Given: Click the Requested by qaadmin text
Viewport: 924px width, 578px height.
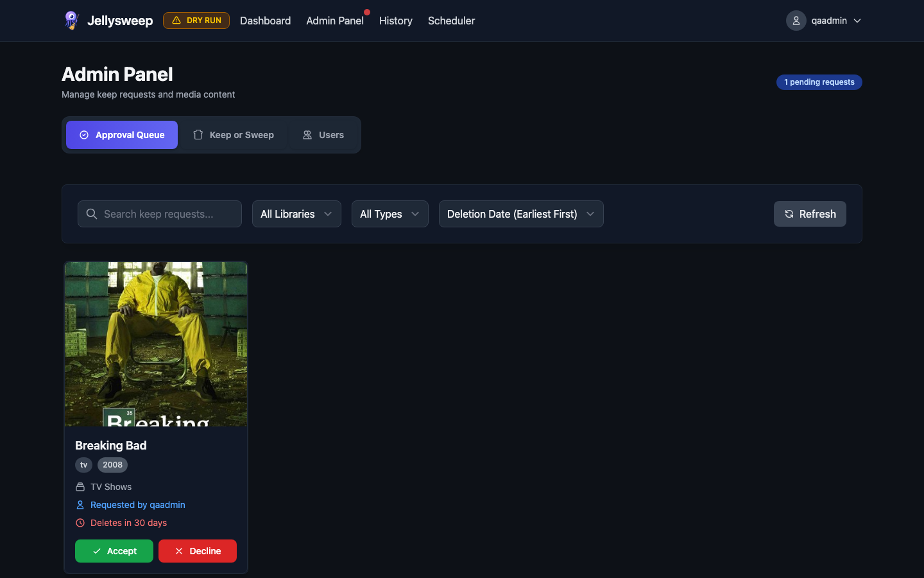Looking at the screenshot, I should coord(138,505).
